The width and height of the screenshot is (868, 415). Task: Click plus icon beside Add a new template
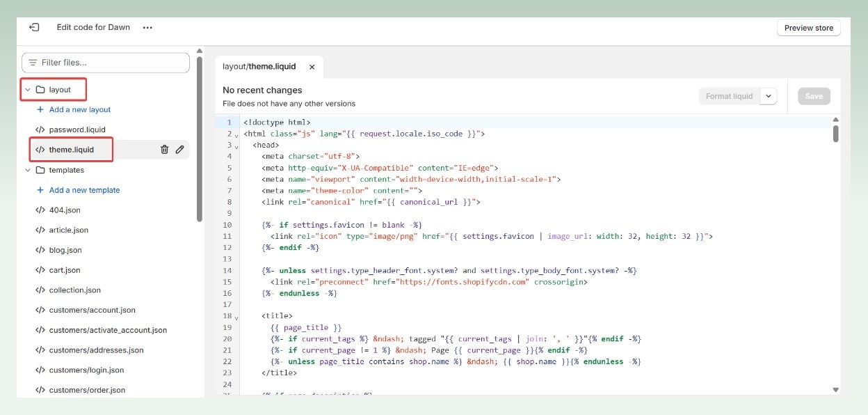tap(40, 190)
